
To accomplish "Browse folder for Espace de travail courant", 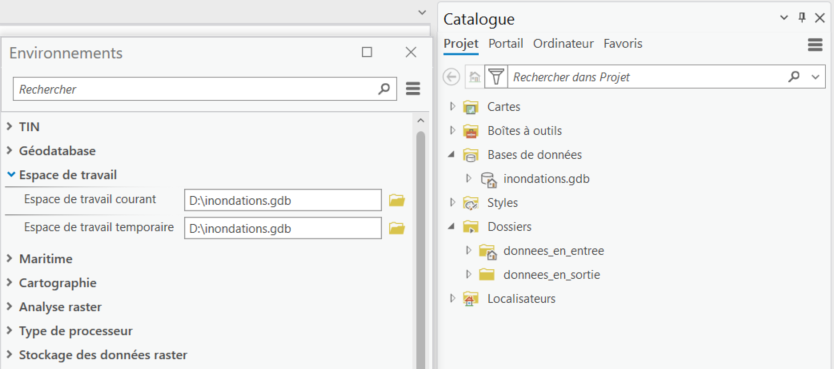I will (x=397, y=200).
